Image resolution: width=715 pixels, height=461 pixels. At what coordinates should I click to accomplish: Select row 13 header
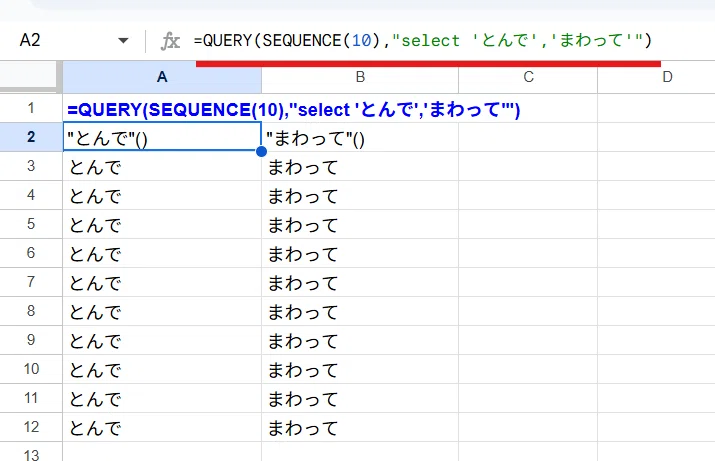(31, 453)
